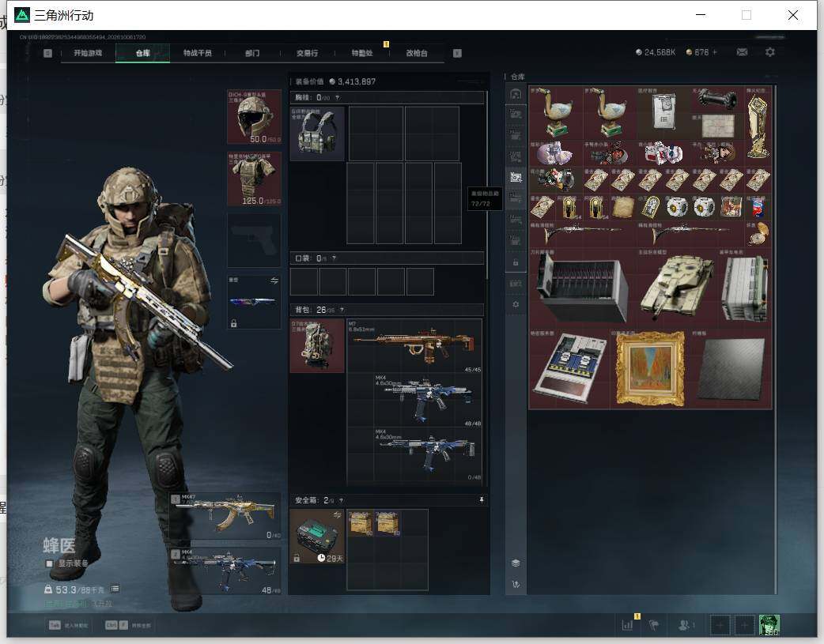This screenshot has height=644, width=824.
Task: Click the sort icon at warehouse sidebar bottom
Action: pos(516,584)
